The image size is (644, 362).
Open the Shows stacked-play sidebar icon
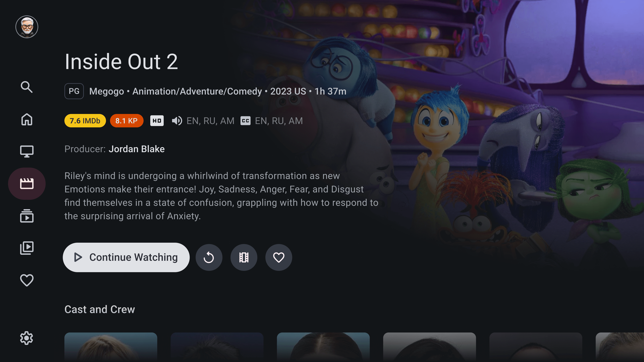click(26, 216)
